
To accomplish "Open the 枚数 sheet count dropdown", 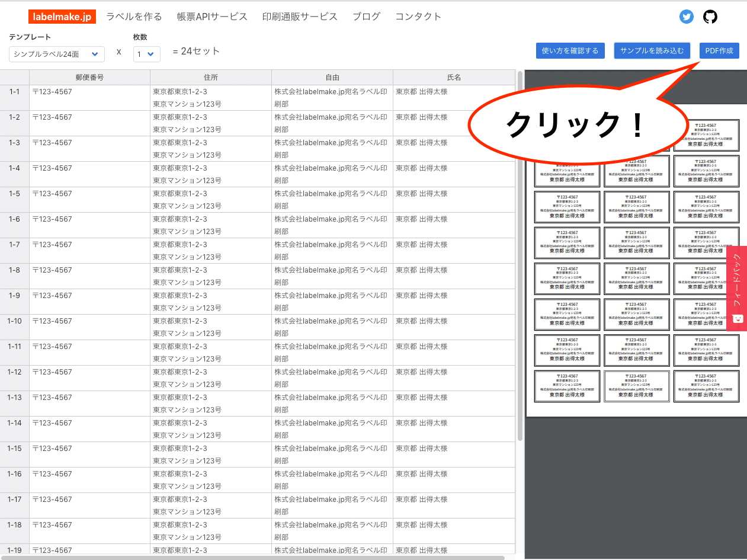I will [146, 53].
